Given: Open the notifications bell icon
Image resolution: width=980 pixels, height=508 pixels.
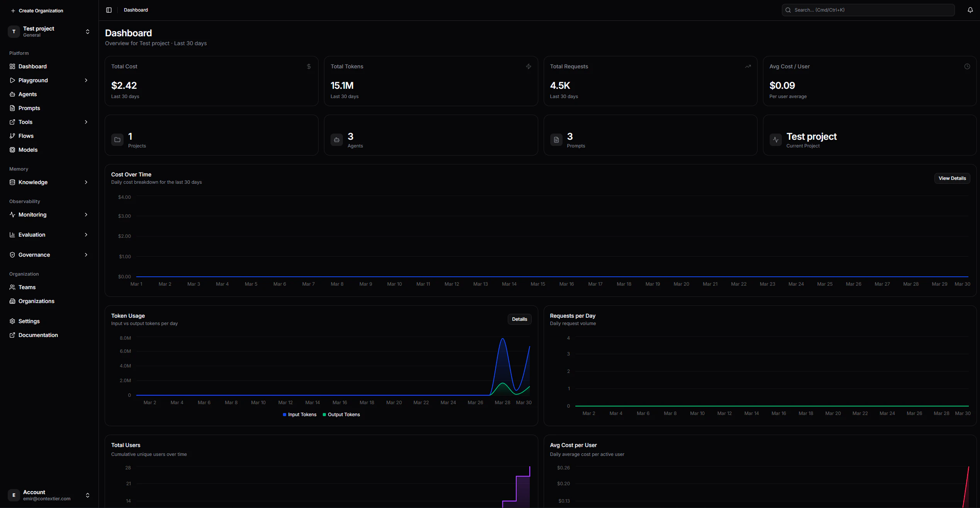Looking at the screenshot, I should click(970, 10).
